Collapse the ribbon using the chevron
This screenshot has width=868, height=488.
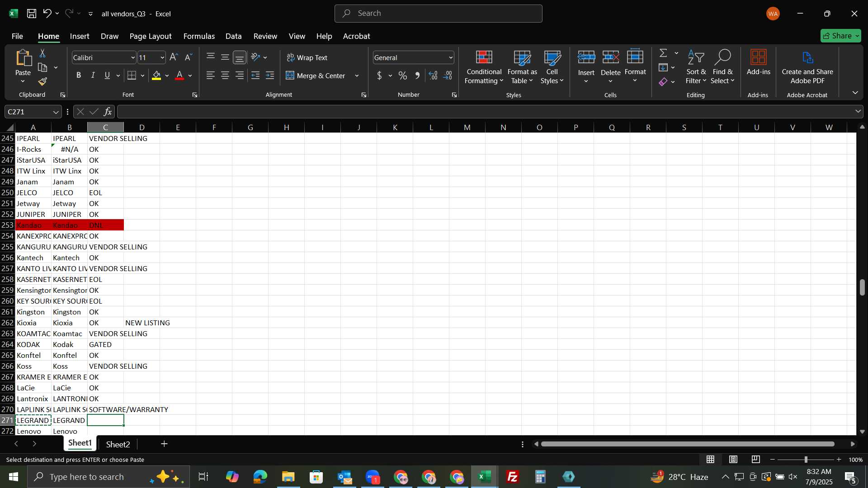[x=855, y=93]
